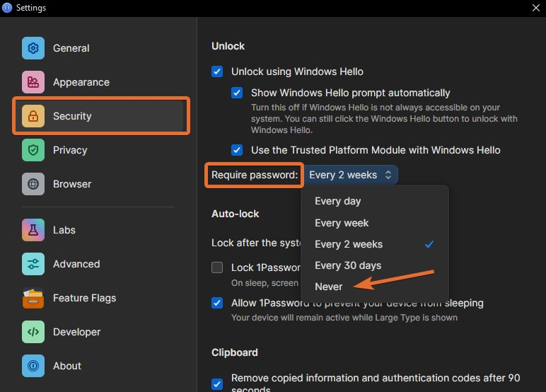Select the Security section label
Image resolution: width=546 pixels, height=392 pixels.
click(72, 116)
